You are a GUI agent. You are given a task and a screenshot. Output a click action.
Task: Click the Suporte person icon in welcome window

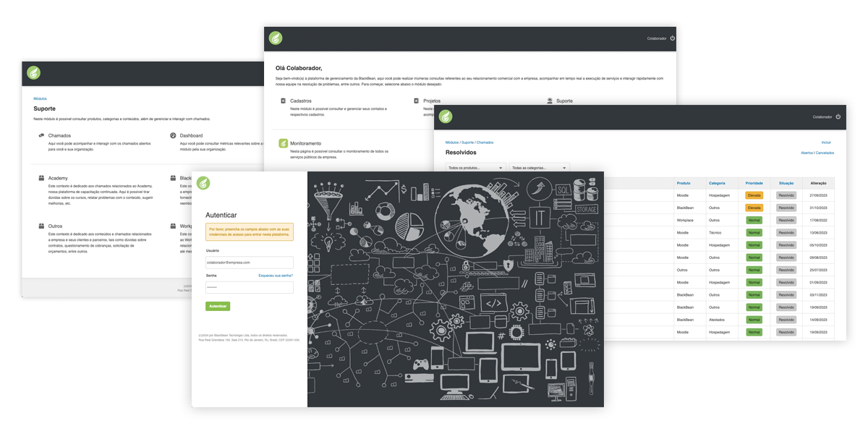pos(550,101)
